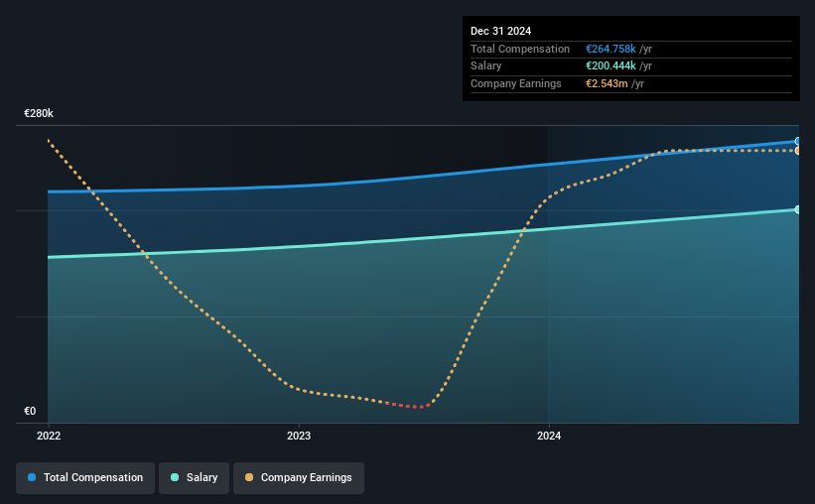Image resolution: width=815 pixels, height=504 pixels.
Task: Click the Company Earnings label in tooltip
Action: coord(515,83)
